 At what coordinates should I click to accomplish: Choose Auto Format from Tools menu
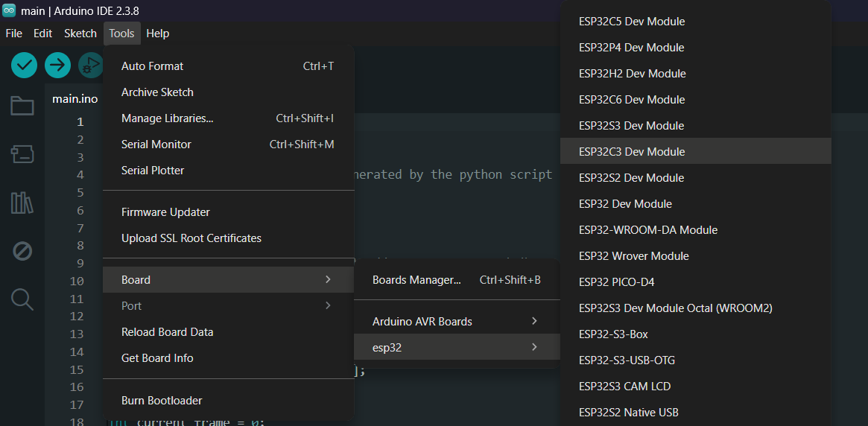point(228,66)
